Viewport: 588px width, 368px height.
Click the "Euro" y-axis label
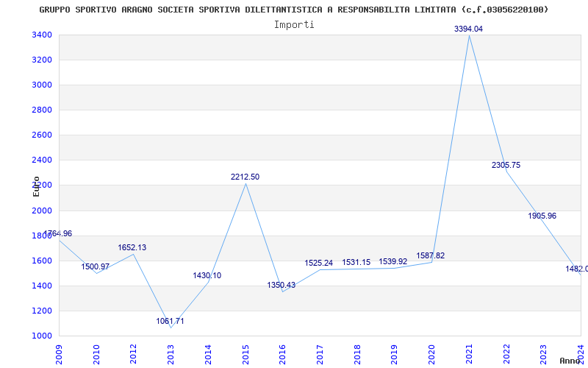36,186
